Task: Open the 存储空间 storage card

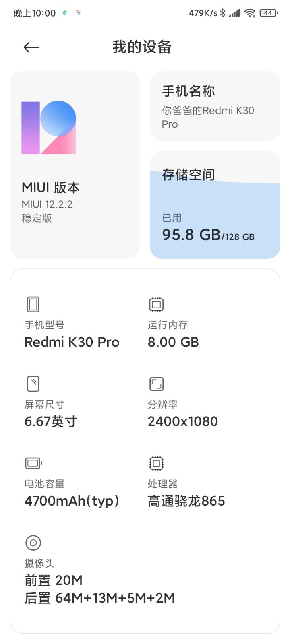Action: coord(215,205)
